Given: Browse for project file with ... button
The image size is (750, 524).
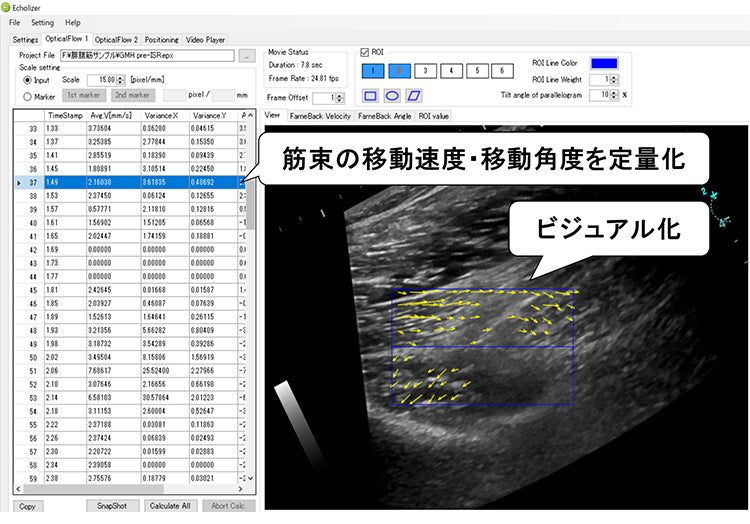Looking at the screenshot, I should tap(247, 55).
